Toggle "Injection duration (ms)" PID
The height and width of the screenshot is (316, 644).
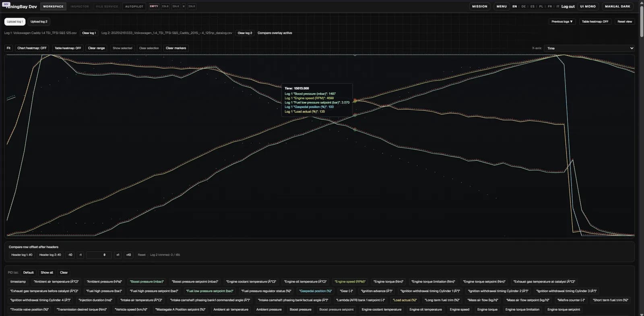(95, 300)
